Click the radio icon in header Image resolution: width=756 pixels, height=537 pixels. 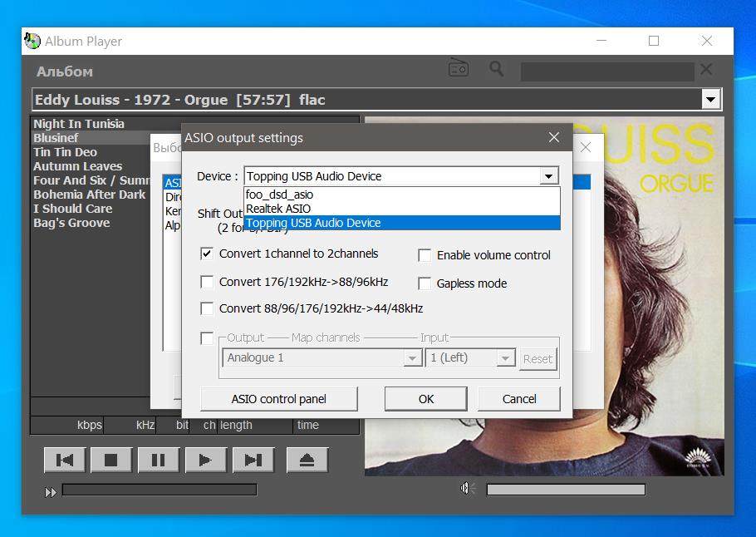(459, 69)
